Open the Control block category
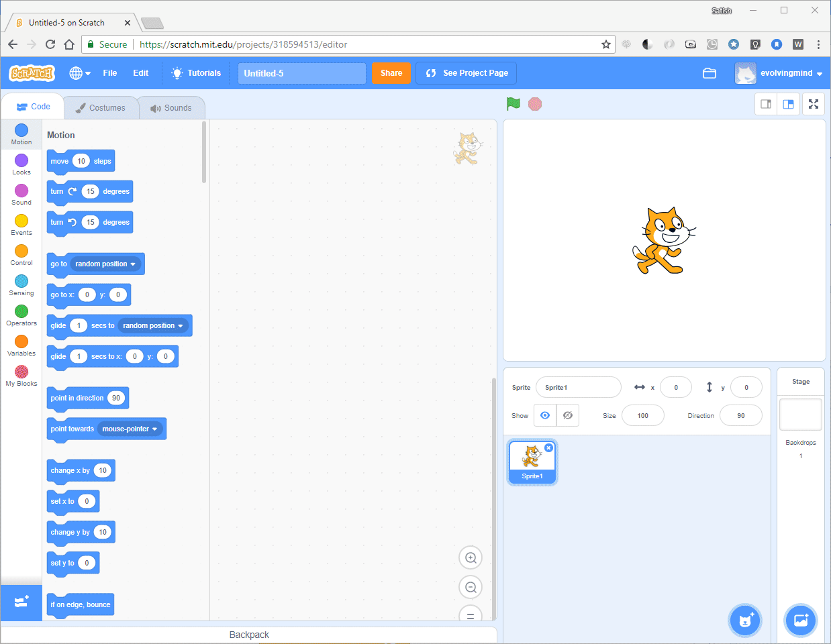This screenshot has height=644, width=831. pyautogui.click(x=21, y=255)
